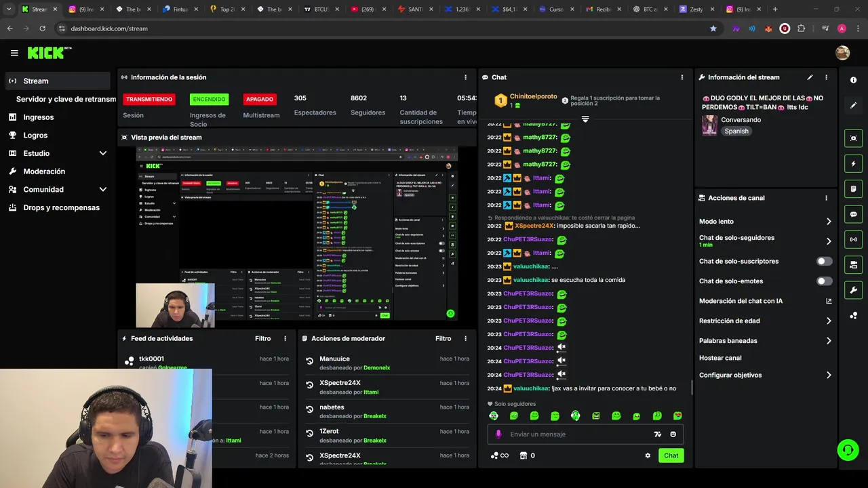868x488 pixels.
Task: Click the stream preview video thumbnail
Action: tap(296, 233)
